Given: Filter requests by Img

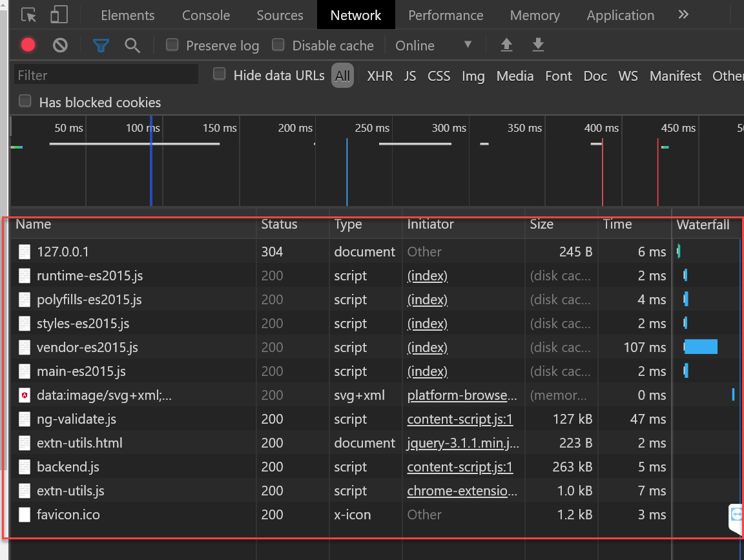Looking at the screenshot, I should (x=473, y=76).
